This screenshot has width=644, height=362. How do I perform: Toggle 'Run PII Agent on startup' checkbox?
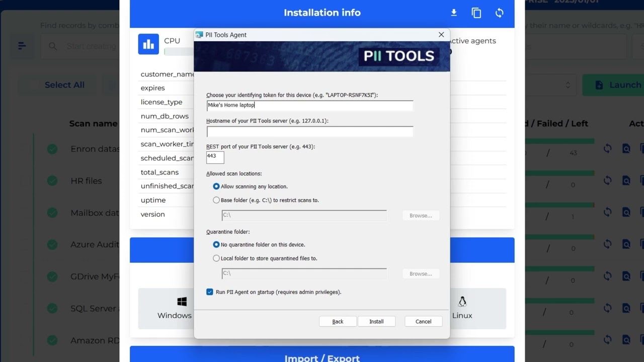point(210,292)
